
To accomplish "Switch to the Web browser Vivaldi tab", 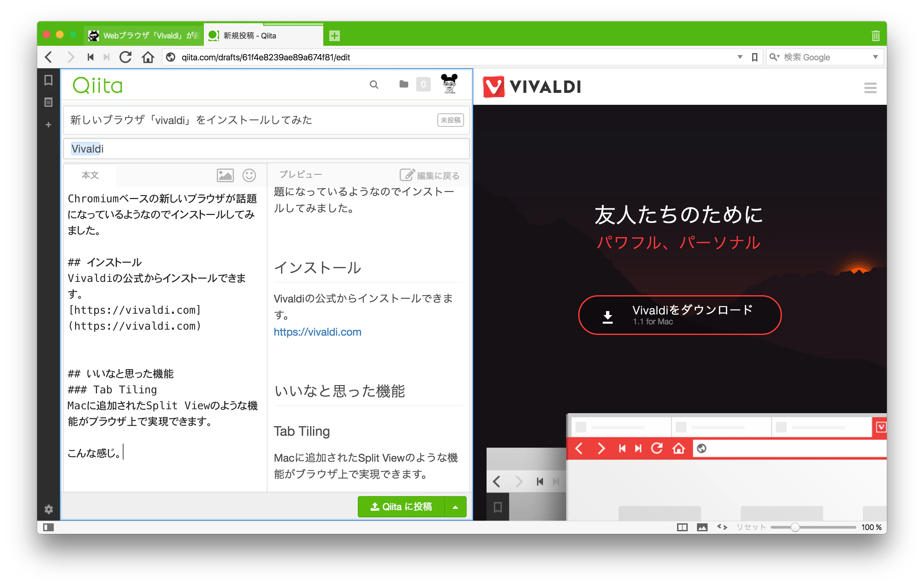I will point(144,36).
